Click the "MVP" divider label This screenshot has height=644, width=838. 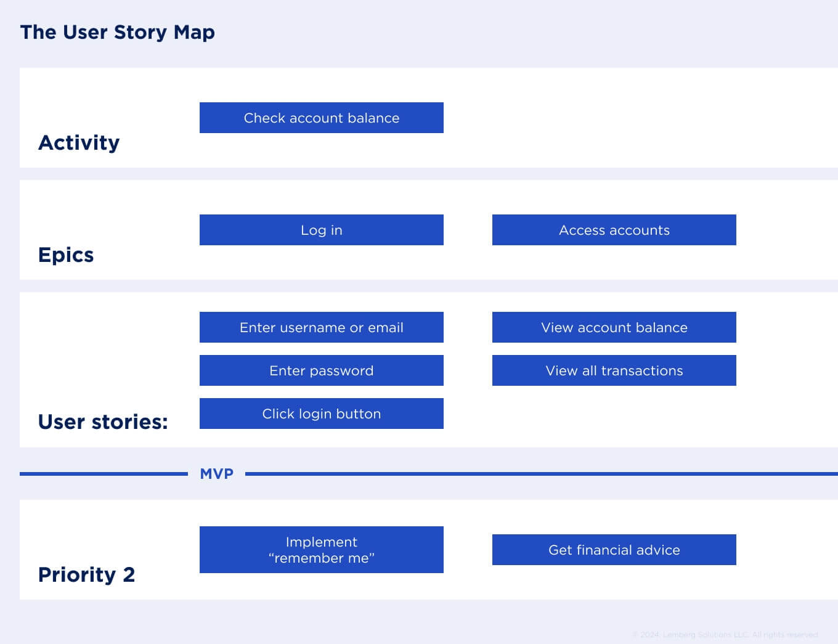216,474
